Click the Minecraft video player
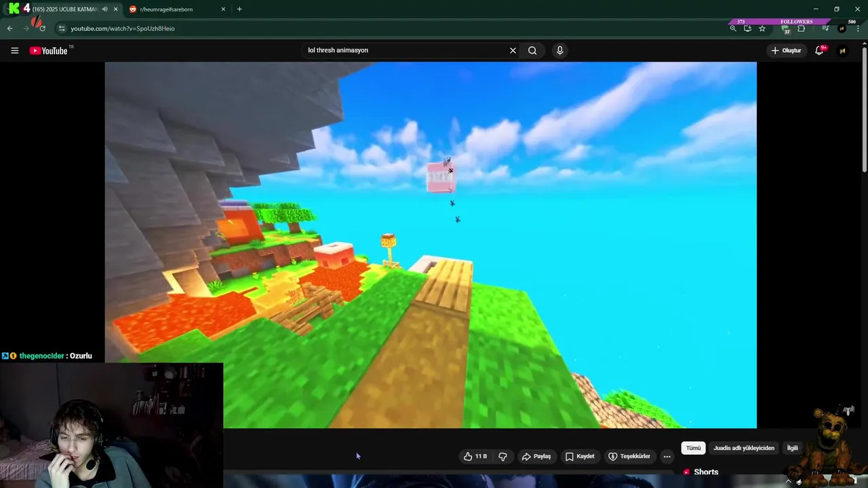 (x=431, y=245)
